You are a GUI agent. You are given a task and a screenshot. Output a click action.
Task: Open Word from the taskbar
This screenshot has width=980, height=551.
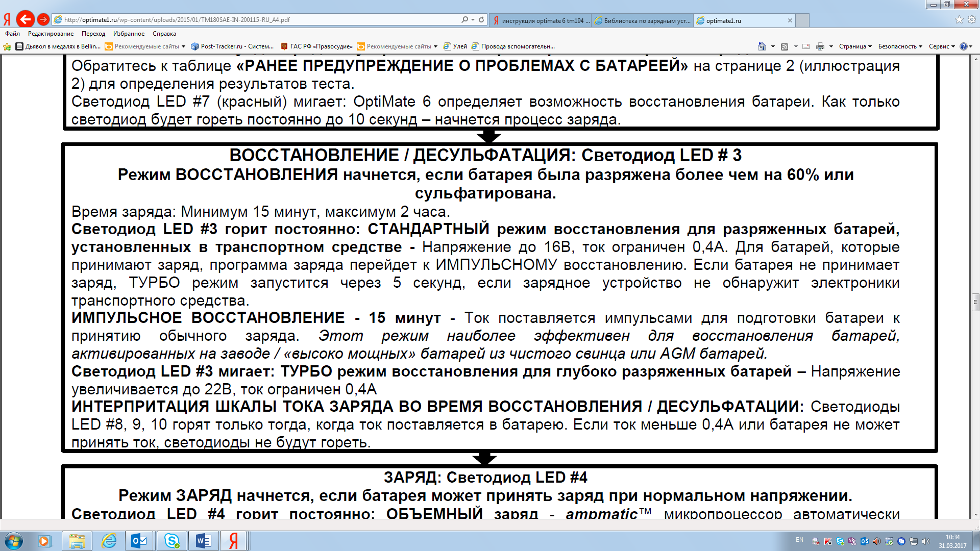[203, 541]
